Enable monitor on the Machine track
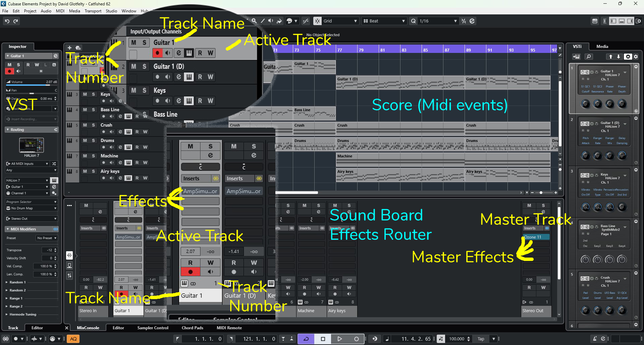The width and height of the screenshot is (644, 345). tap(112, 162)
